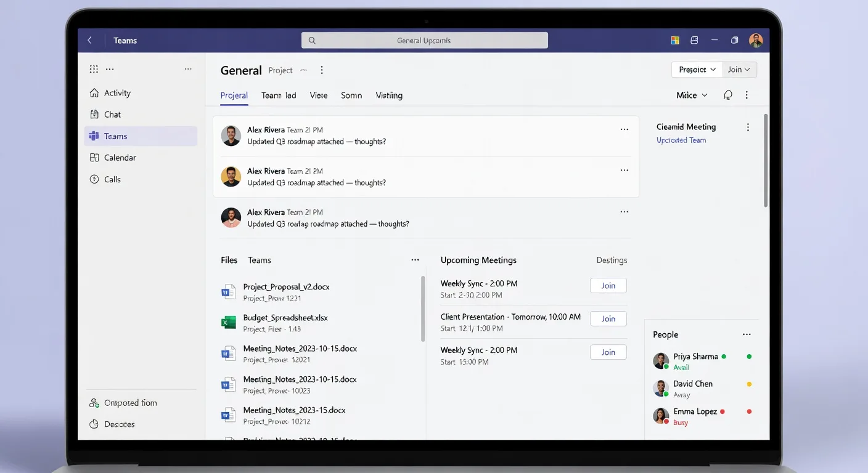Open the Meeting_Notes_2023-10-15.docx file link
The width and height of the screenshot is (868, 473).
(300, 348)
